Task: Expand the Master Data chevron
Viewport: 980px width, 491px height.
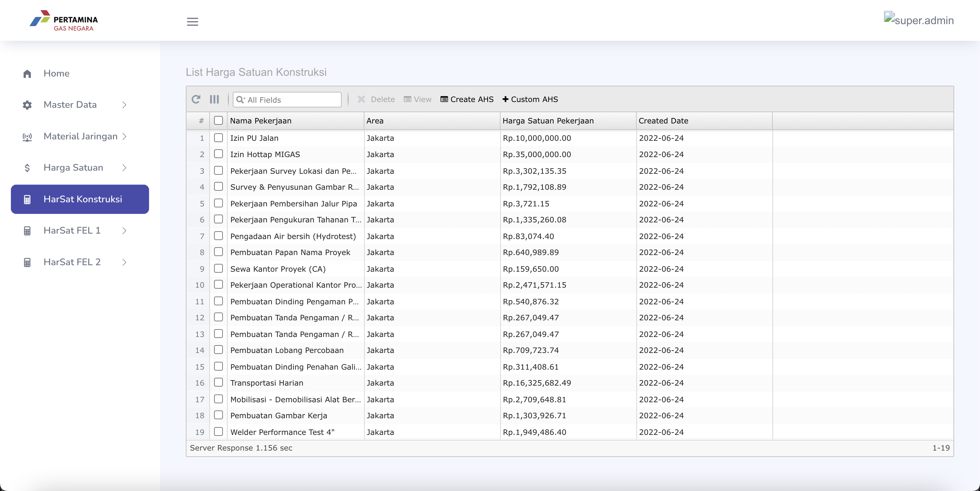Action: coord(124,105)
